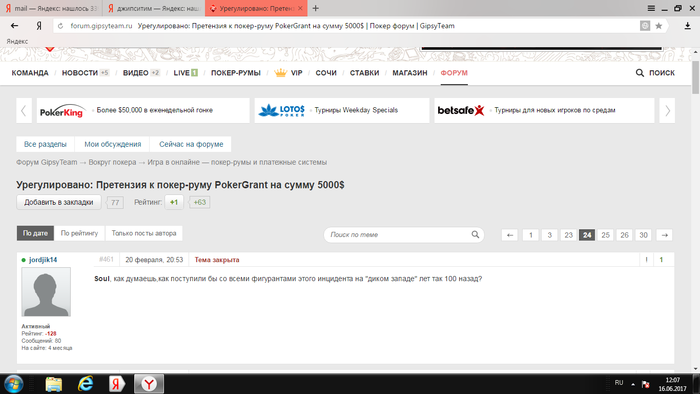Go to page 25 of topic
Viewport: 700px width, 394px height.
click(605, 235)
